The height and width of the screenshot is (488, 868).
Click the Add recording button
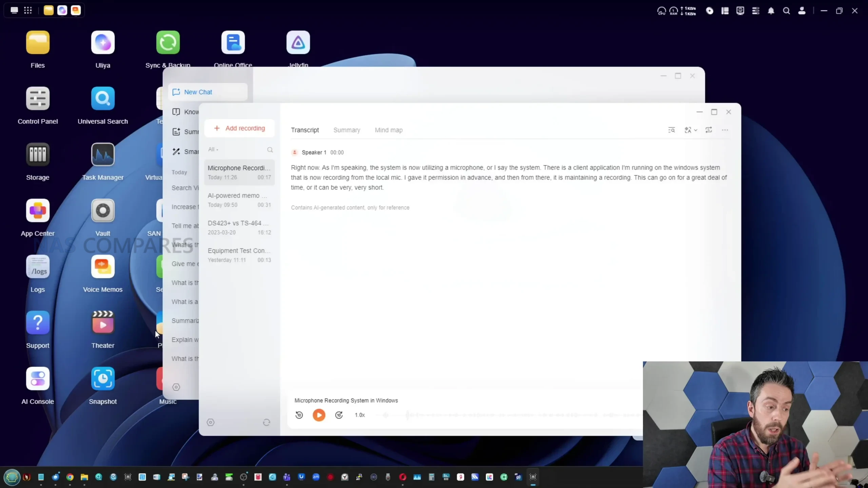[x=239, y=128]
